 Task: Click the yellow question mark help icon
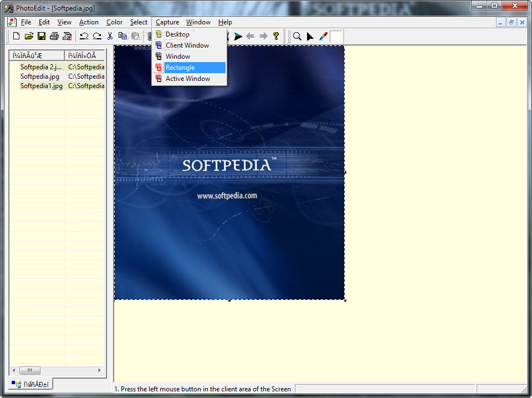click(276, 36)
